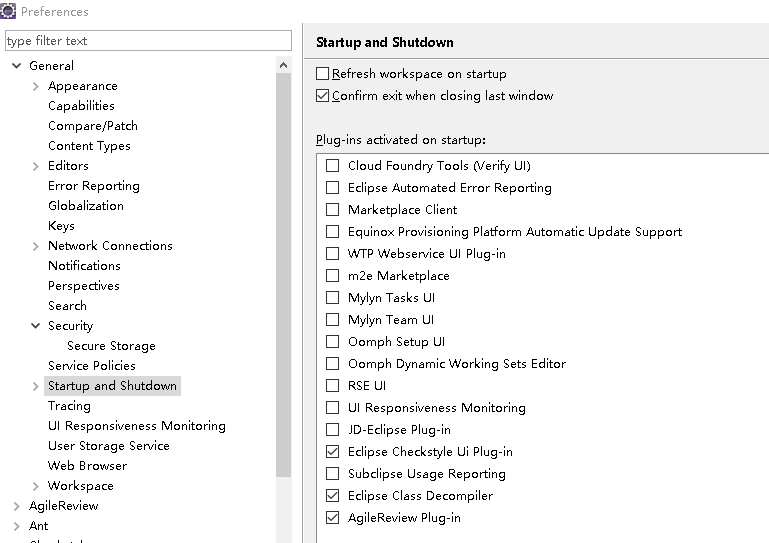Check the Mylyn Team UI box
This screenshot has height=543, width=769.
[x=333, y=320]
